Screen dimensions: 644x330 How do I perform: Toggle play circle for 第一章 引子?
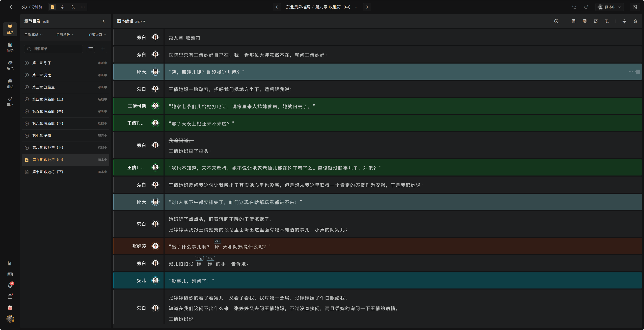point(27,63)
